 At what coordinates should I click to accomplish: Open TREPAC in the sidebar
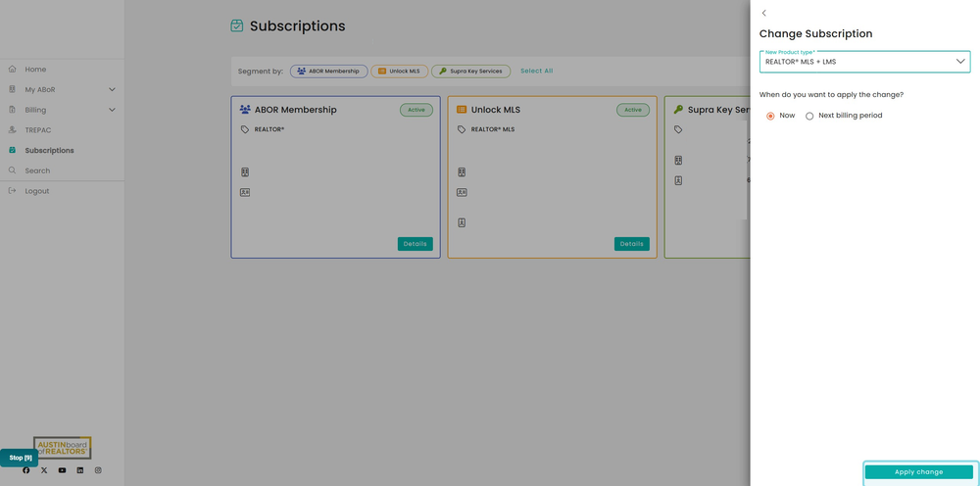point(38,130)
